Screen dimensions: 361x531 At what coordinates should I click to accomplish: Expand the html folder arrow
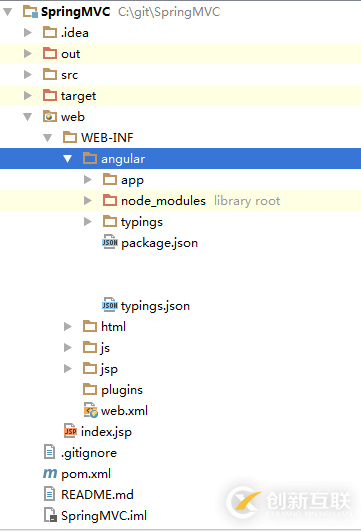68,326
